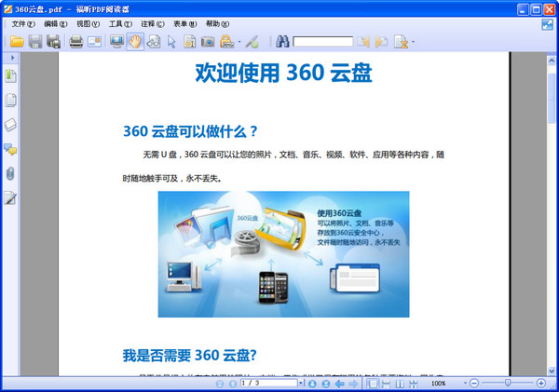Screen dimensions: 559x392
Task: Click the binoculars search icon
Action: (x=281, y=42)
